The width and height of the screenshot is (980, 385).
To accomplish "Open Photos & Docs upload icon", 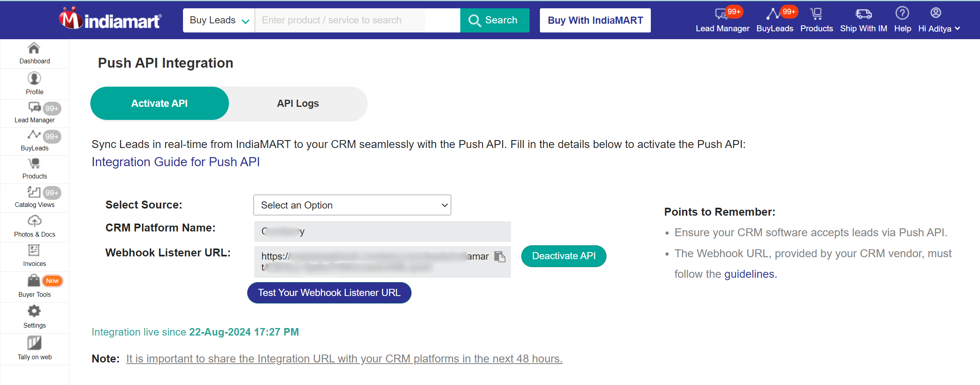I will pos(34,221).
